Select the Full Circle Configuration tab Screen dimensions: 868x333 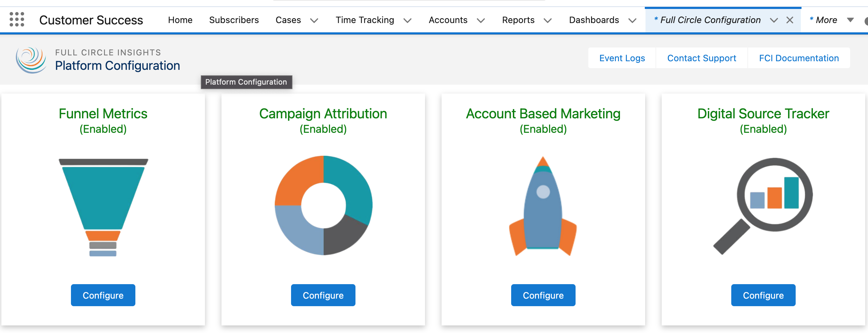707,20
